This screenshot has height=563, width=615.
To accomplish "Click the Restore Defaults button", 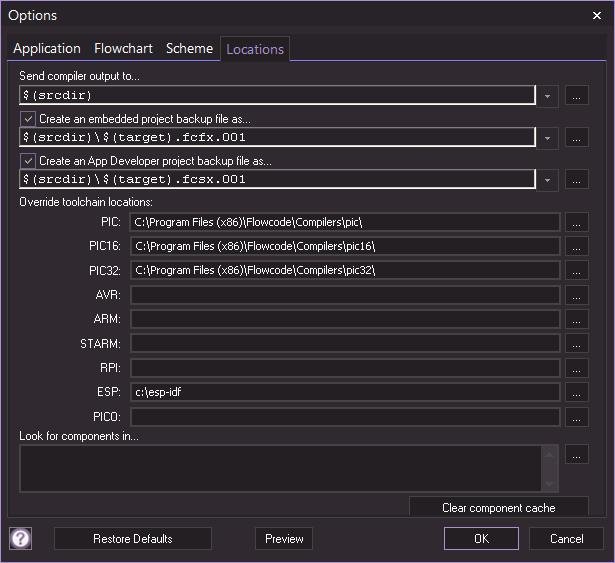I will pyautogui.click(x=133, y=538).
